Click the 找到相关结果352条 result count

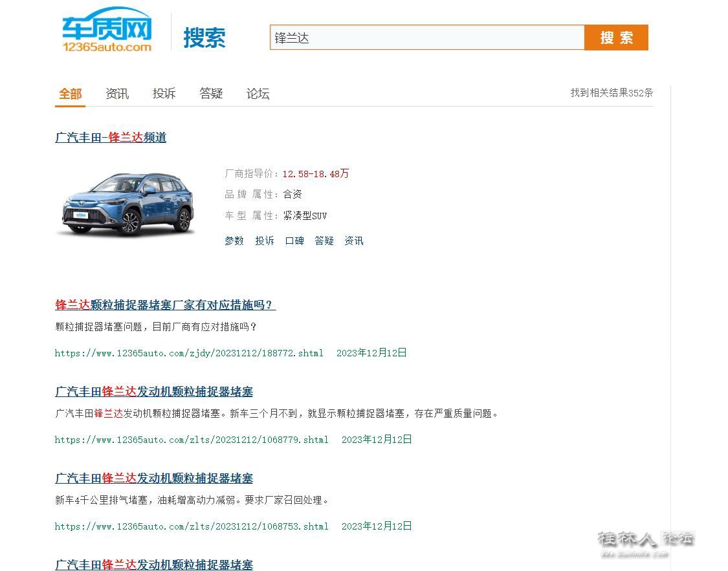click(x=612, y=92)
